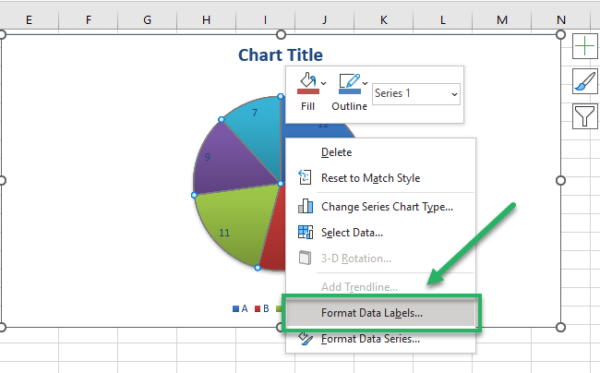Click the red Fill color bar

pos(308,91)
